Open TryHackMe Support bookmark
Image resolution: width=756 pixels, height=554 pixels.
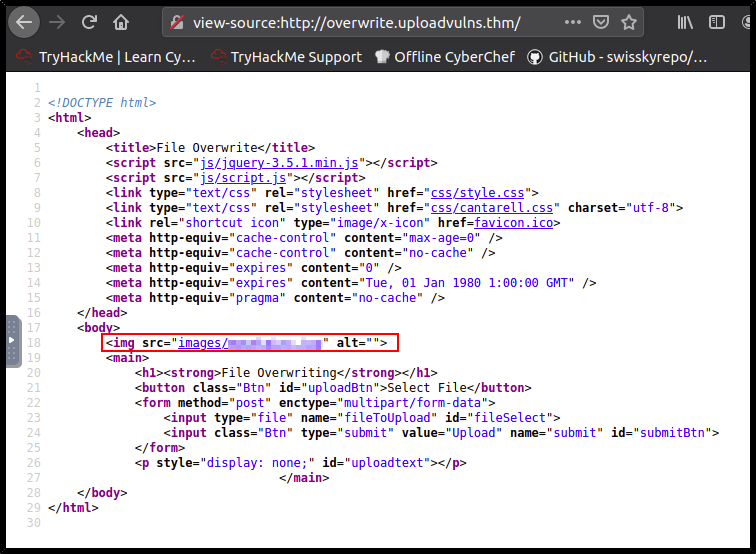[287, 57]
